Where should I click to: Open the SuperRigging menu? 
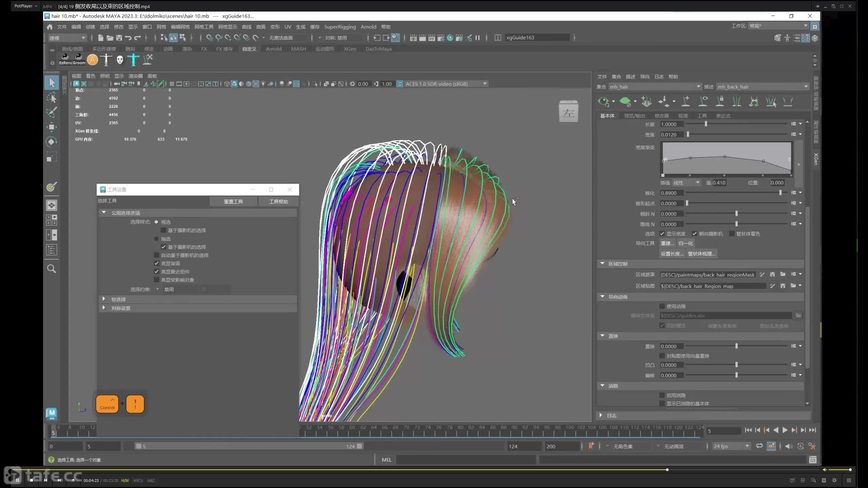340,27
